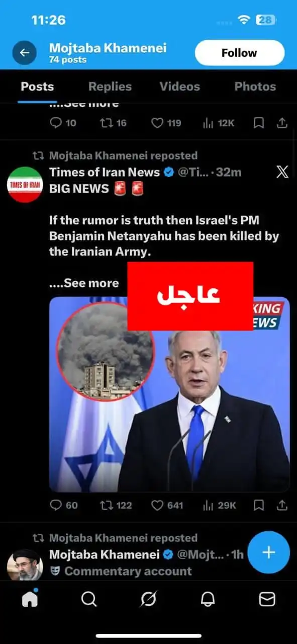This screenshot has width=297, height=644.
Task: Open Times of Iran profile avatar
Action: pyautogui.click(x=25, y=185)
